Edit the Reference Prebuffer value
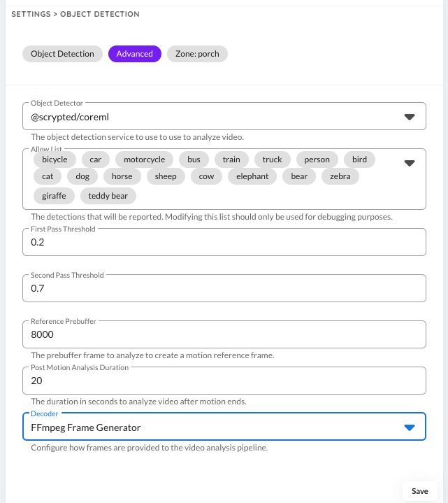Viewport: 448px width, 503px height. (x=224, y=334)
